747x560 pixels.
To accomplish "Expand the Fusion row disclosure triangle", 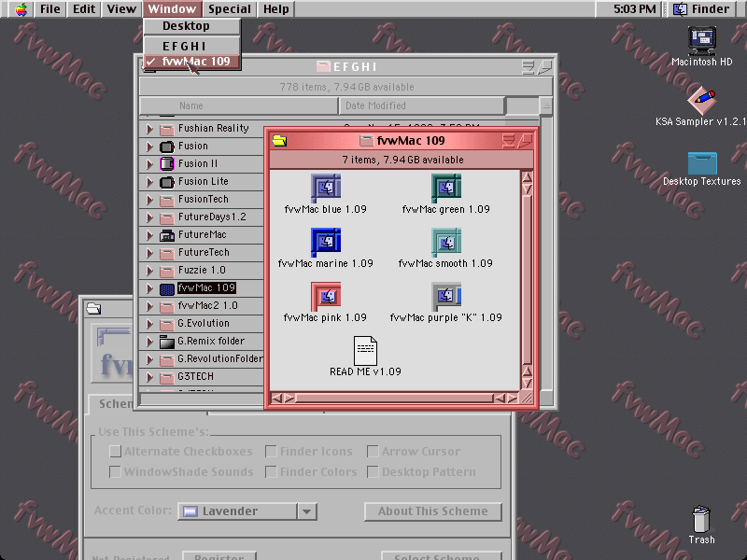I will click(x=149, y=147).
